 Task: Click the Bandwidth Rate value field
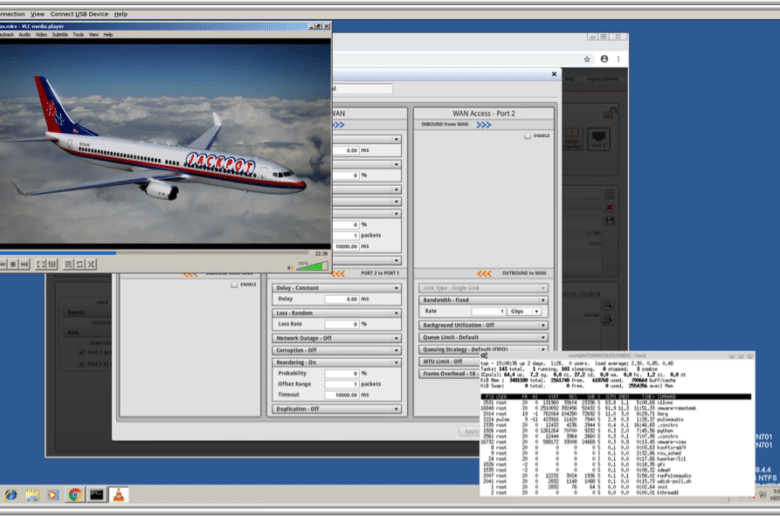[x=488, y=311]
